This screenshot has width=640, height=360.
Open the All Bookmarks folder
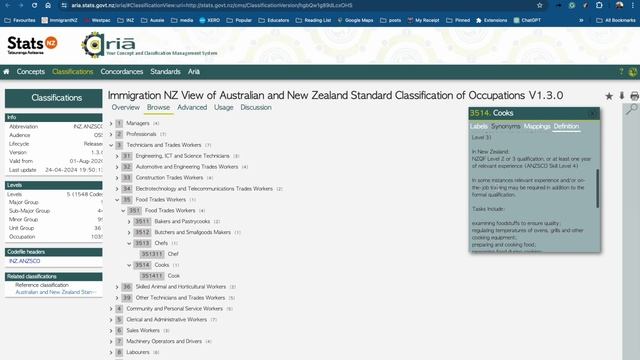pyautogui.click(x=616, y=20)
